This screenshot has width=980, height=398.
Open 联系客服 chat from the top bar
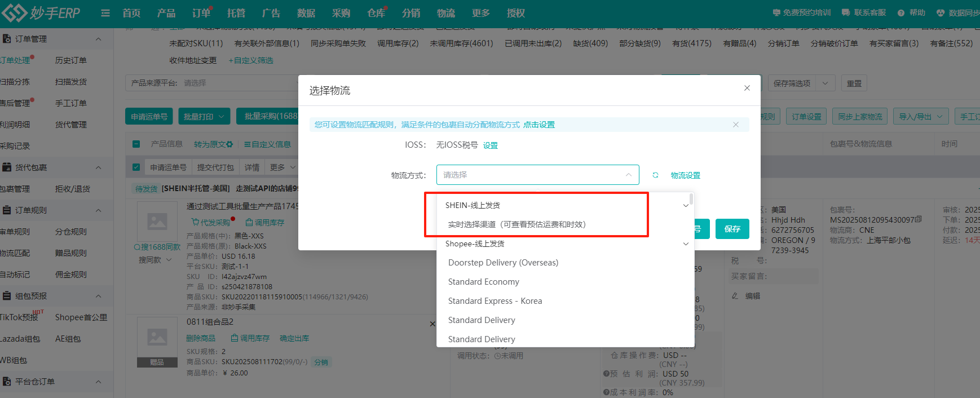(864, 12)
